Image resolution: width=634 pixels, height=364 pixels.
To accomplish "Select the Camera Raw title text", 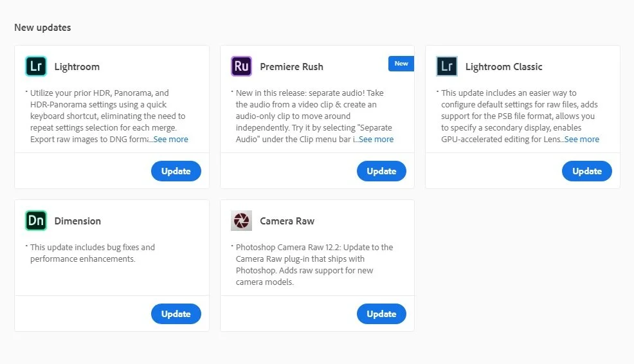I will point(287,221).
